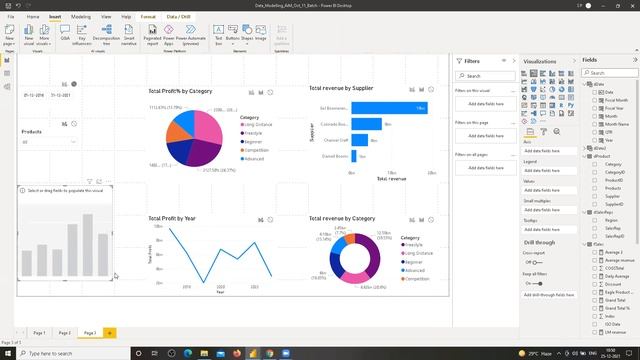Select the R script visual icon
The height and width of the screenshot is (360, 640).
pyautogui.click(x=561, y=105)
